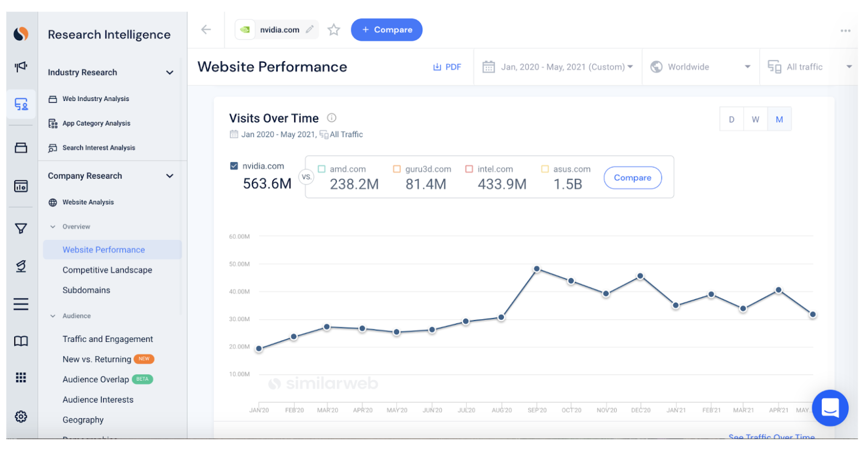868x449 pixels.
Task: Click the back arrow icon
Action: (206, 29)
